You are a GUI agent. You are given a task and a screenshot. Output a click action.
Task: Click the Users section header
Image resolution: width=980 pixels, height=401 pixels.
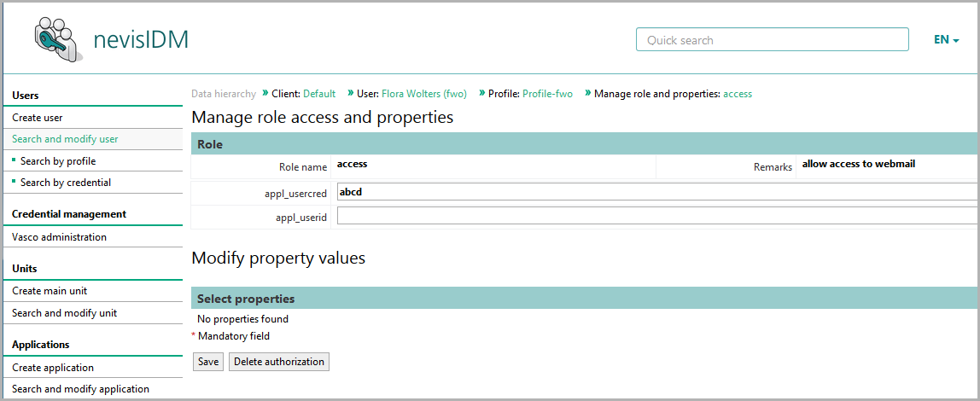point(26,96)
